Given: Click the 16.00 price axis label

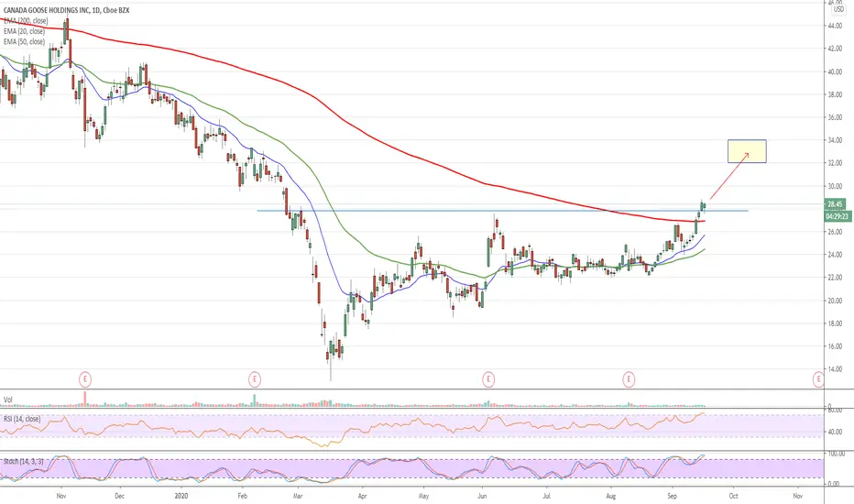Looking at the screenshot, I should pos(835,346).
